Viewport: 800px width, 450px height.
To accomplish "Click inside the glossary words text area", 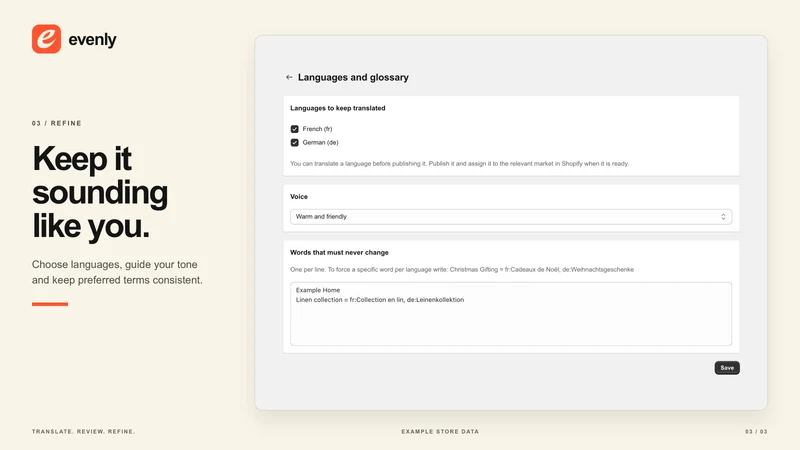I will [x=511, y=314].
